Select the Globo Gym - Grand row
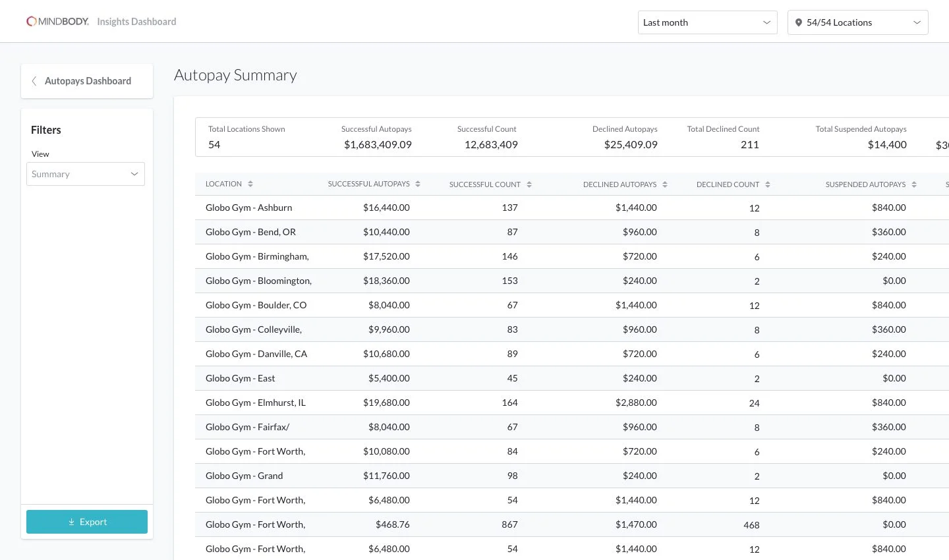Screen dimensions: 949x560 572,476
